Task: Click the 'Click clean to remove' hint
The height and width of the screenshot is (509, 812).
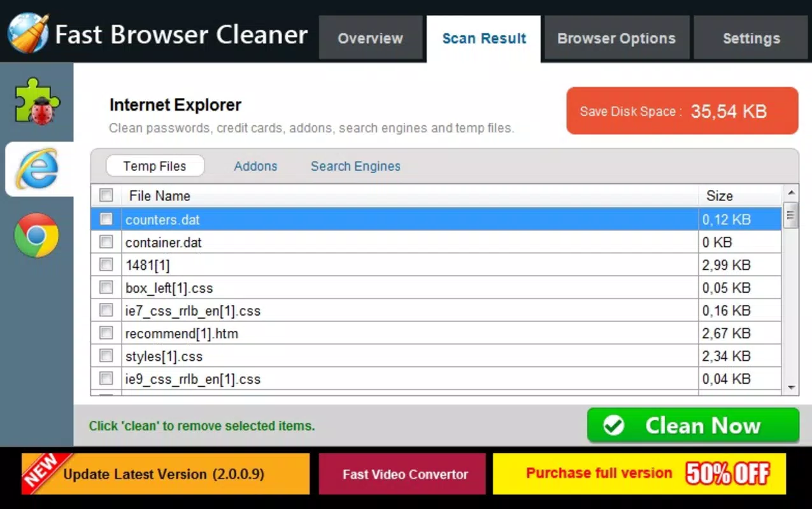Action: point(202,426)
